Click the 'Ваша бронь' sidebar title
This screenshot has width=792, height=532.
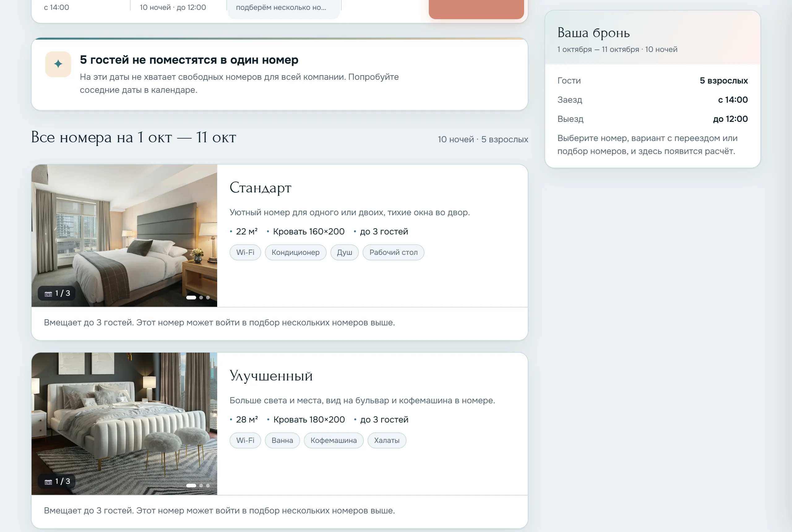click(x=593, y=32)
